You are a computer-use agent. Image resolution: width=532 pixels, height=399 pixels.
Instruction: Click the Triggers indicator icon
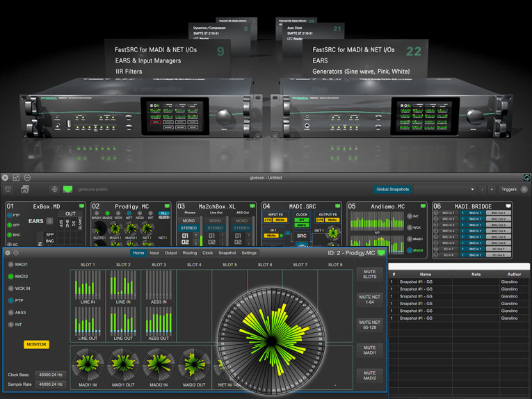tap(524, 189)
